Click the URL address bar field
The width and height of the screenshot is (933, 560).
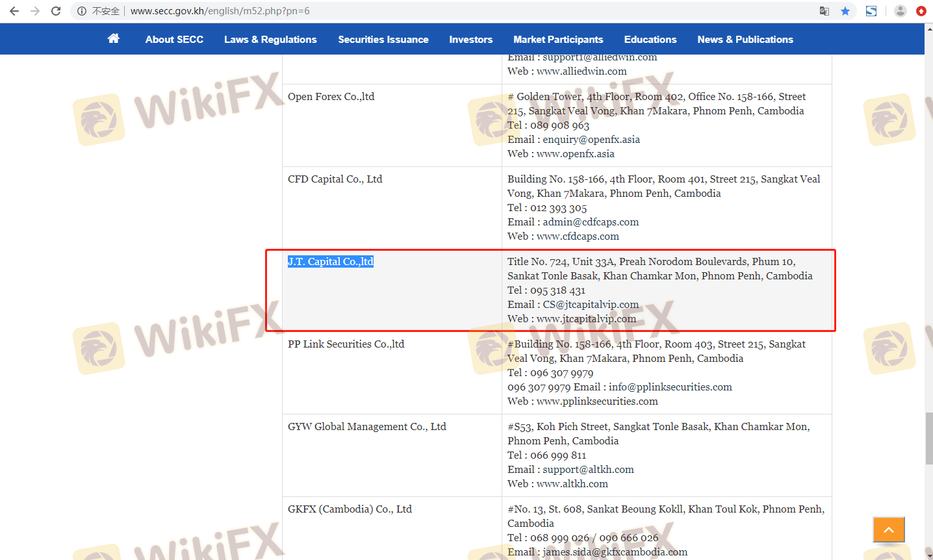(x=455, y=11)
